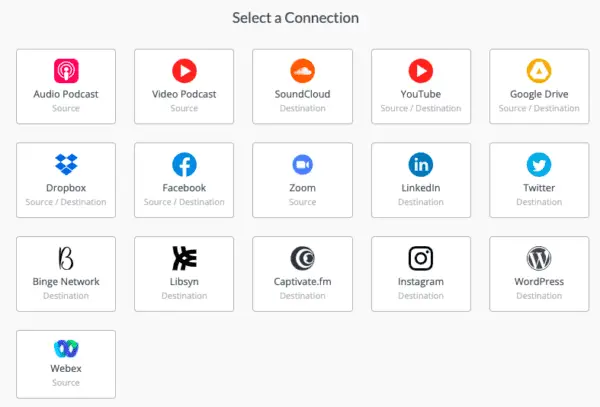Select the Dropbox logo icon
The width and height of the screenshot is (600, 407).
pyautogui.click(x=66, y=164)
